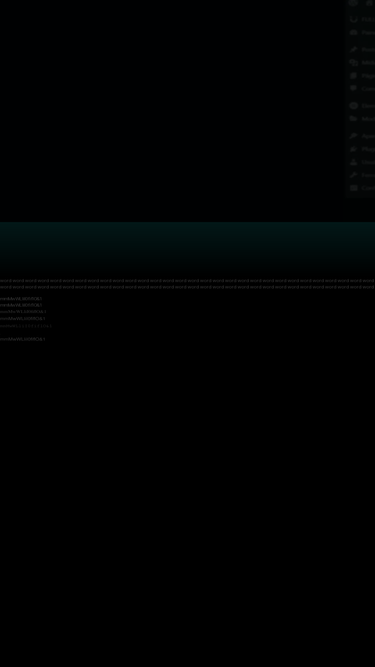Open the Usuários user icon
Screen dimensions: 375x667
pyautogui.click(x=353, y=162)
